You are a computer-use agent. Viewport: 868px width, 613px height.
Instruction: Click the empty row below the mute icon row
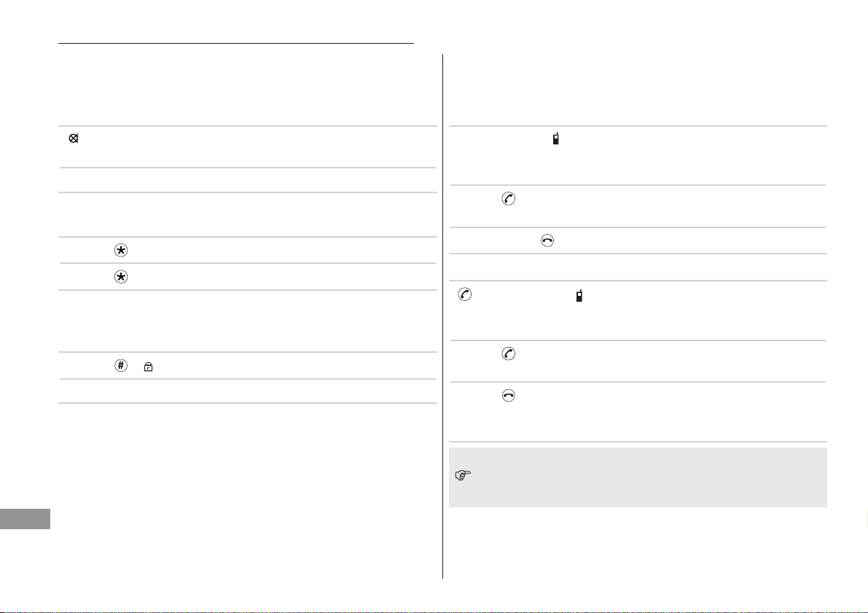(248, 180)
